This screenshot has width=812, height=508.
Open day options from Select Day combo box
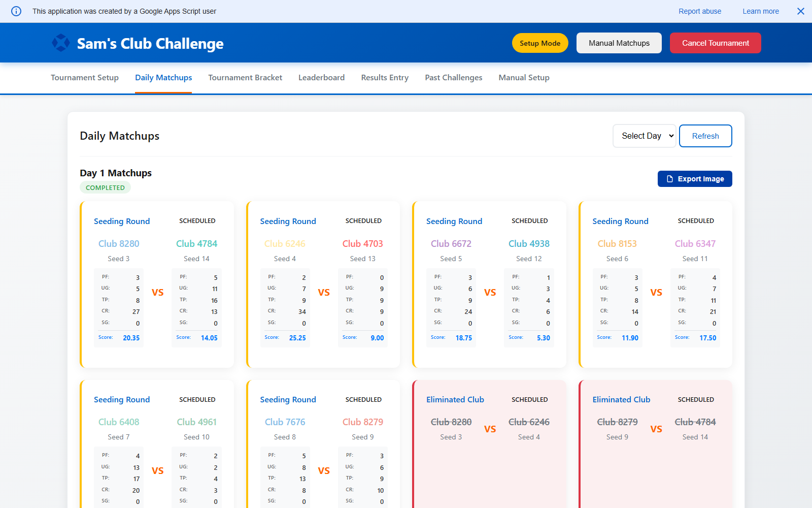pos(644,136)
